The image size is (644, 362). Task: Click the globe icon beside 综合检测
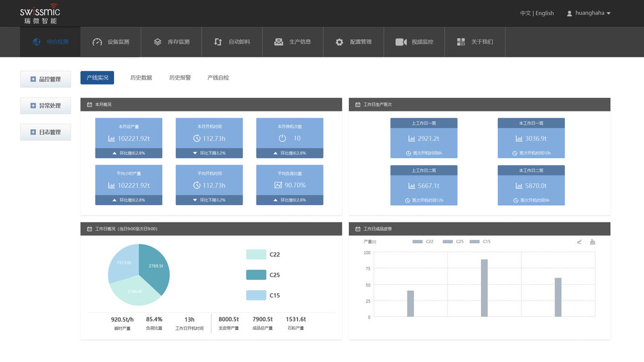pos(37,42)
